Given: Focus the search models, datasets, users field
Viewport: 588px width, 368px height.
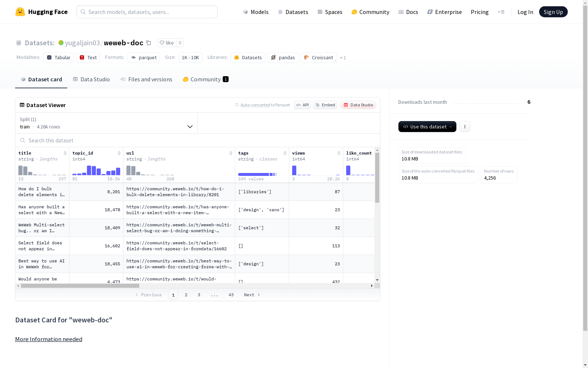Looking at the screenshot, I should 147,12.
